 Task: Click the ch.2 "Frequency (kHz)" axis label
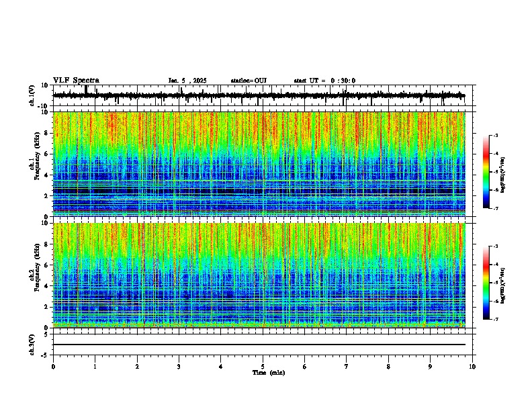pyautogui.click(x=37, y=267)
